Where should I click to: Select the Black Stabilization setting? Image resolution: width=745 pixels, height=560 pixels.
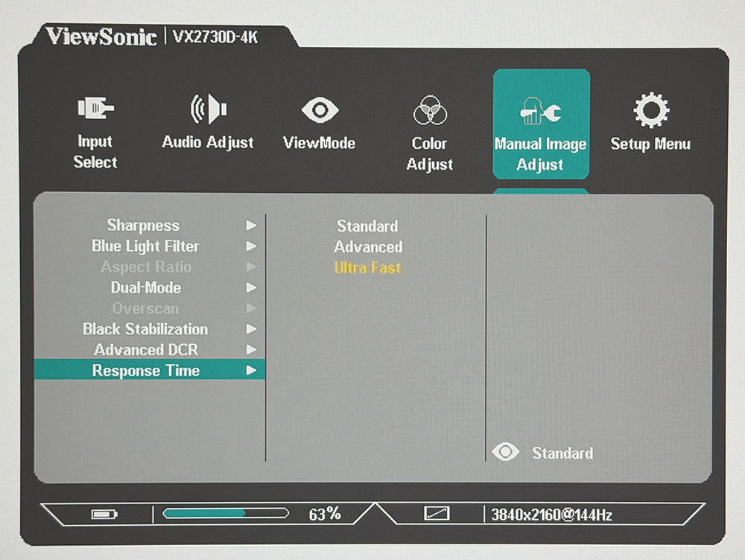point(145,328)
